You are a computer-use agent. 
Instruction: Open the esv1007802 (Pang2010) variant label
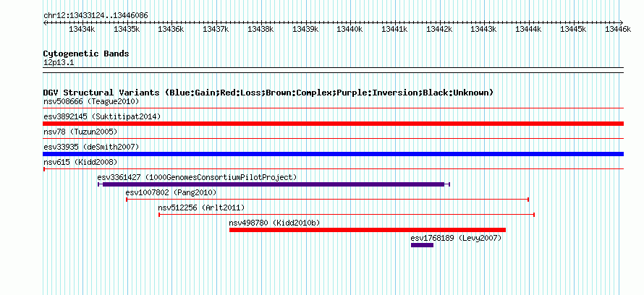171,192
